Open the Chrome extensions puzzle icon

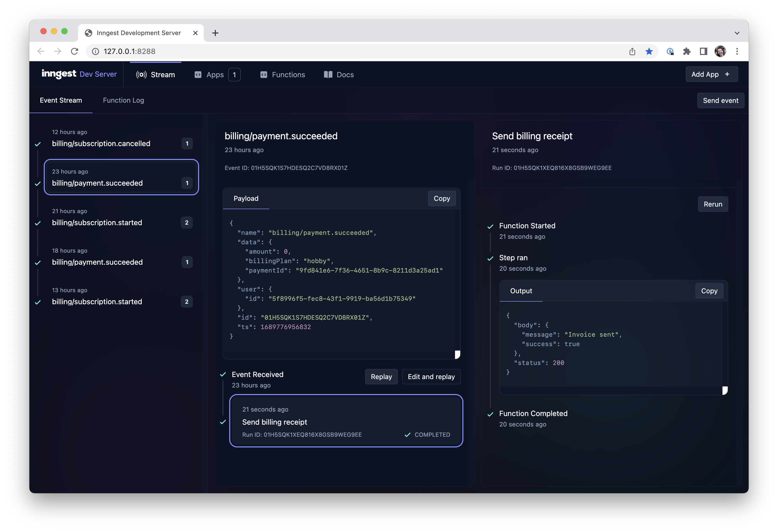tap(687, 51)
